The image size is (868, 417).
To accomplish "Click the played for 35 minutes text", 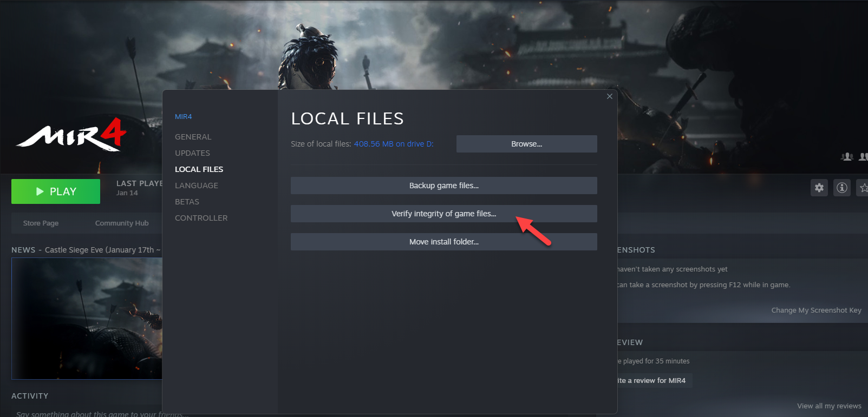I will 654,361.
